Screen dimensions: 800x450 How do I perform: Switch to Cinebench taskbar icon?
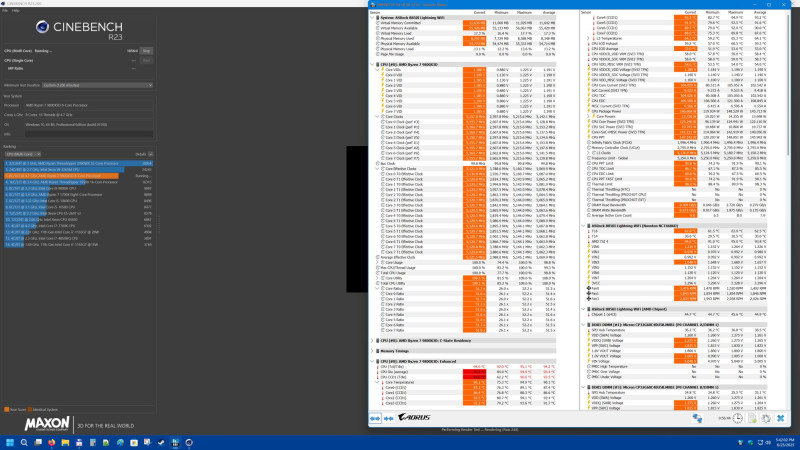(189, 442)
